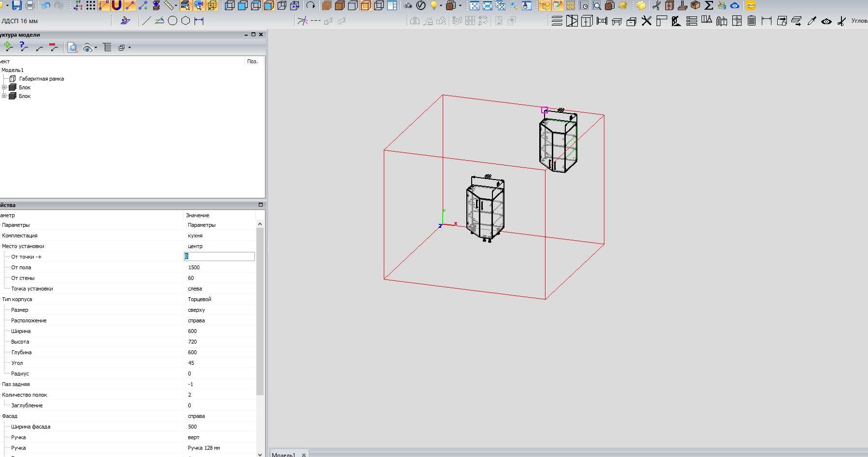Click the Sigma summation icon
Screen dimensions: 868x457
point(709,6)
